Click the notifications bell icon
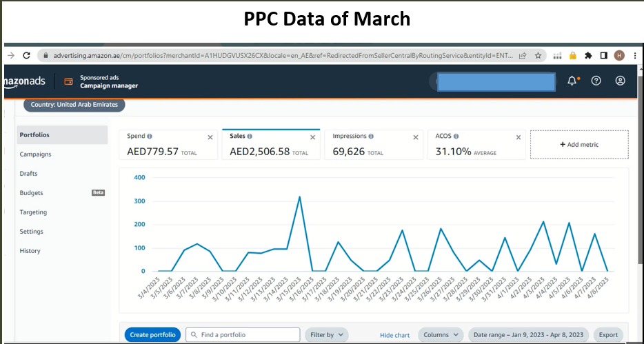644x344 pixels. tap(572, 81)
